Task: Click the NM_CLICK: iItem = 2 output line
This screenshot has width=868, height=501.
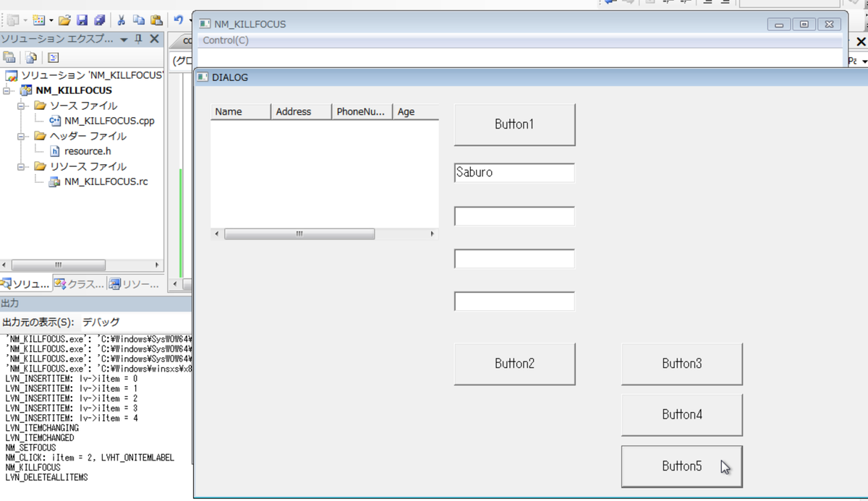Action: 89,458
